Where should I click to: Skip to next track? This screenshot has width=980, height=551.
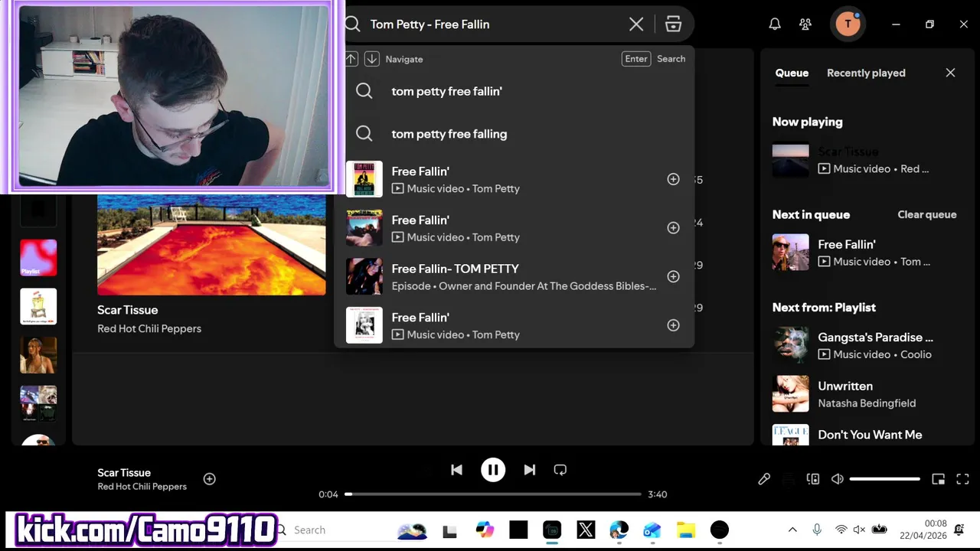(529, 470)
